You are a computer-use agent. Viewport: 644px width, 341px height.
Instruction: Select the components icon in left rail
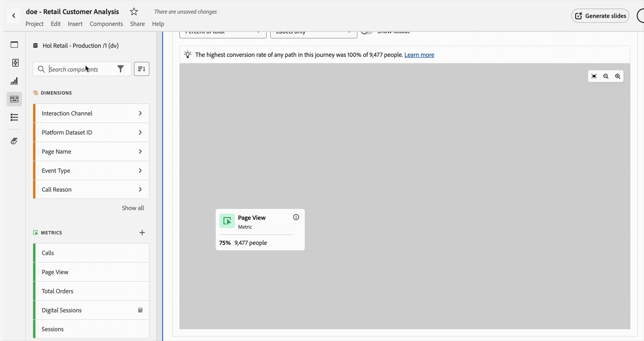14,99
